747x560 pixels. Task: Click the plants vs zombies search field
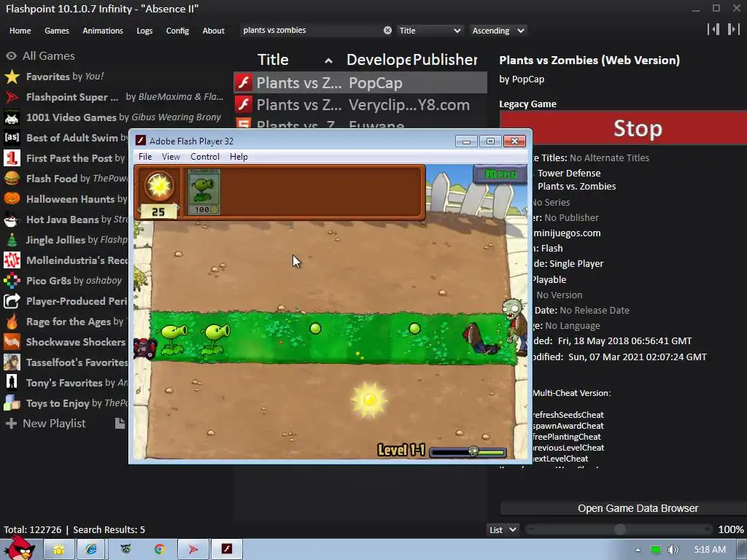312,31
